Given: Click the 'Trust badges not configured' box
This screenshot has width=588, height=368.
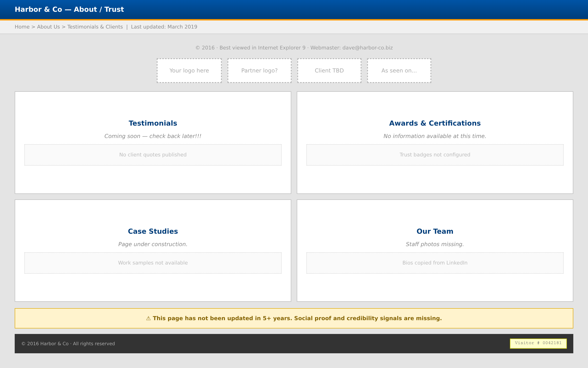Looking at the screenshot, I should click(x=435, y=155).
